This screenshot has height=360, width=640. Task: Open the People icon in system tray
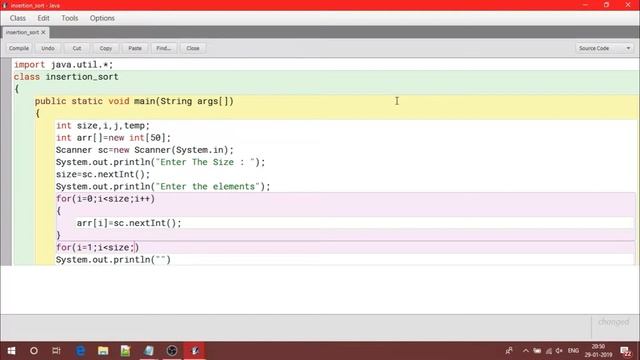[x=509, y=351]
